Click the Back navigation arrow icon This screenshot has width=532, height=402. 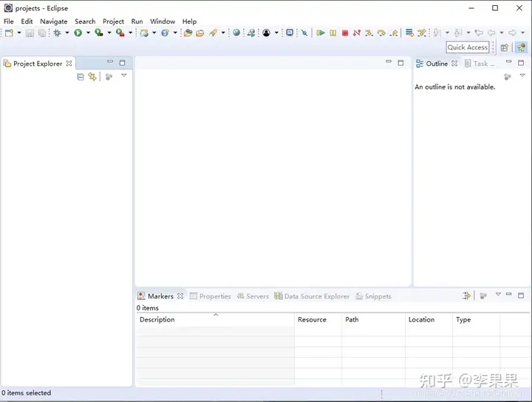pyautogui.click(x=491, y=33)
